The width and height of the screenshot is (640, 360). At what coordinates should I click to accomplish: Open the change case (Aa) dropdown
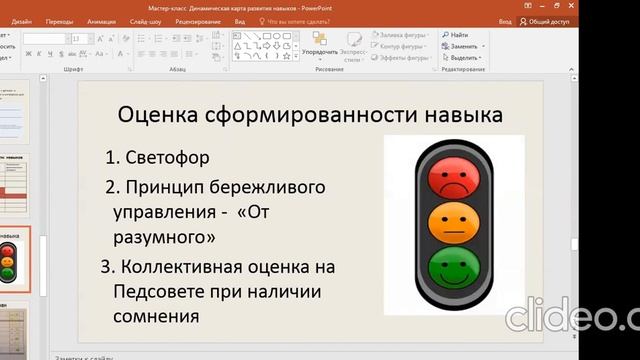(x=101, y=54)
